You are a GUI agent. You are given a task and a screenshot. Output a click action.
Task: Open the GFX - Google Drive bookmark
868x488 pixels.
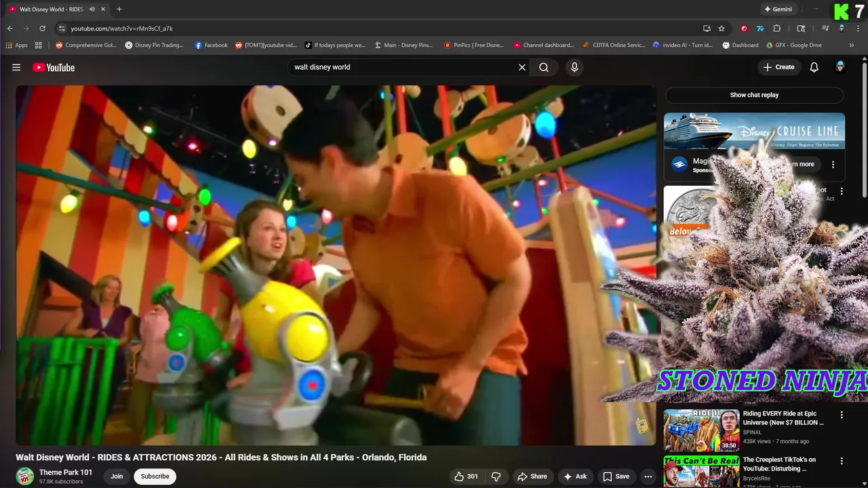[794, 45]
